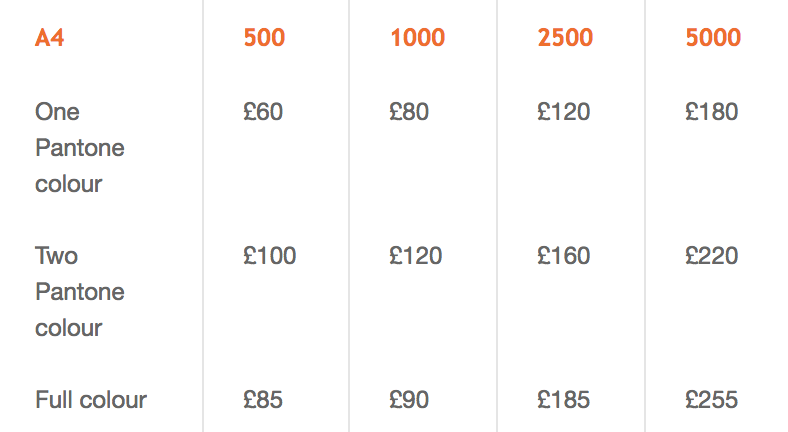This screenshot has width=788, height=432.
Task: Click the A4 table header
Action: click(x=49, y=38)
